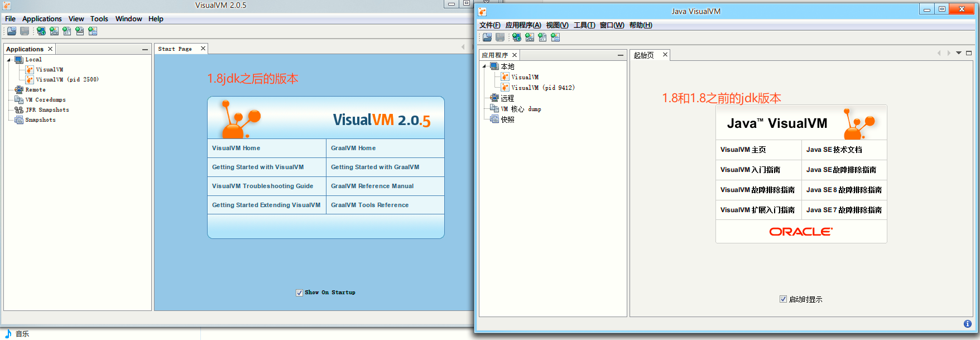
Task: Open the Java SE 技术文档 link
Action: (834, 150)
